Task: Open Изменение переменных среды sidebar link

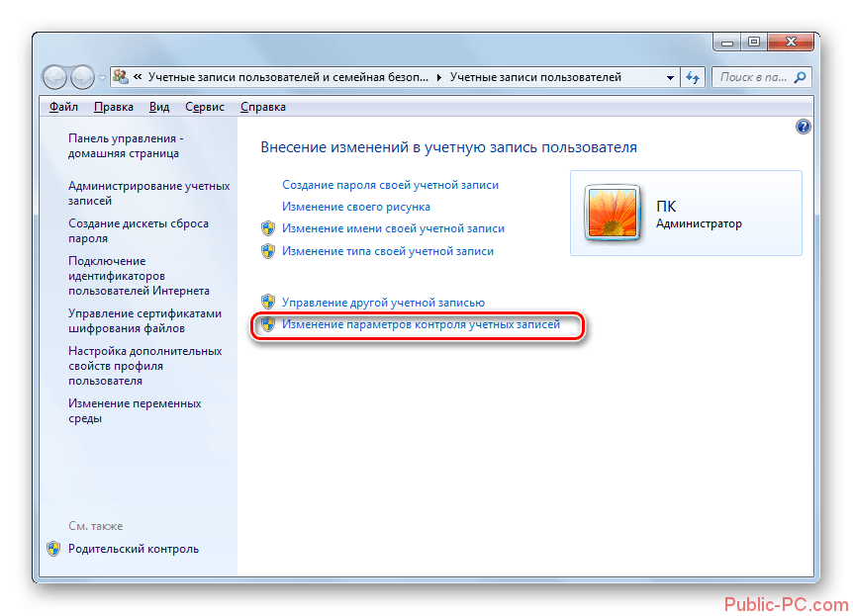Action: 135,411
